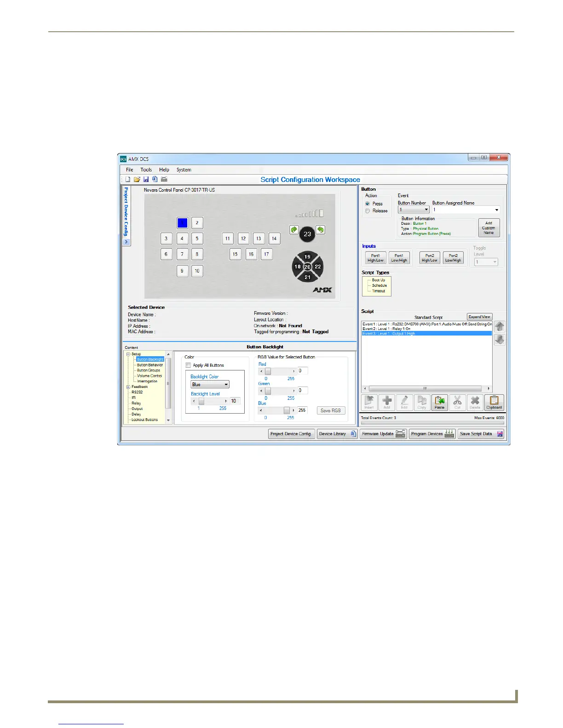Open the Help menu
This screenshot has height=728, width=563.
coord(164,170)
